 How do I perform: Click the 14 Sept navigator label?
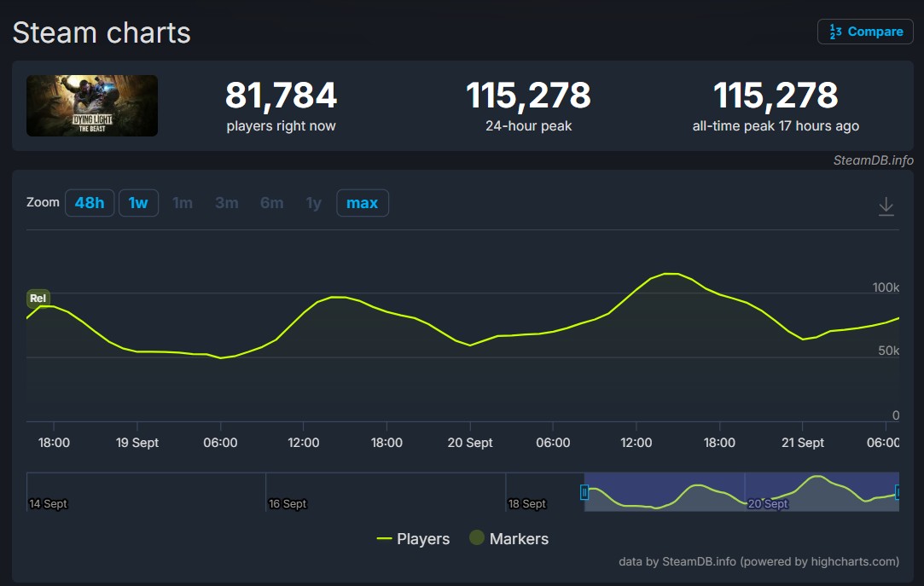click(49, 504)
